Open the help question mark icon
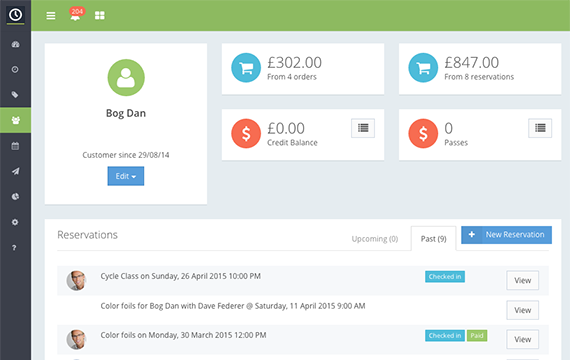The width and height of the screenshot is (570, 360). 14,248
